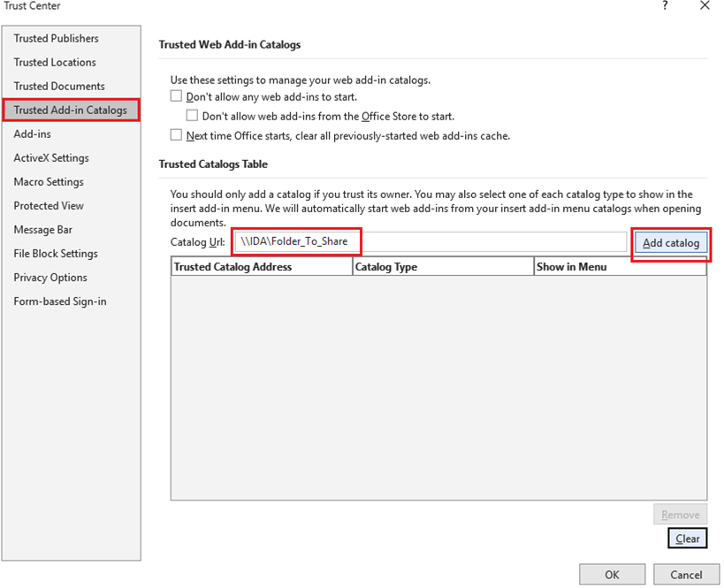Select Protected View in the sidebar
Screen dimensions: 724x588
pyautogui.click(x=49, y=205)
